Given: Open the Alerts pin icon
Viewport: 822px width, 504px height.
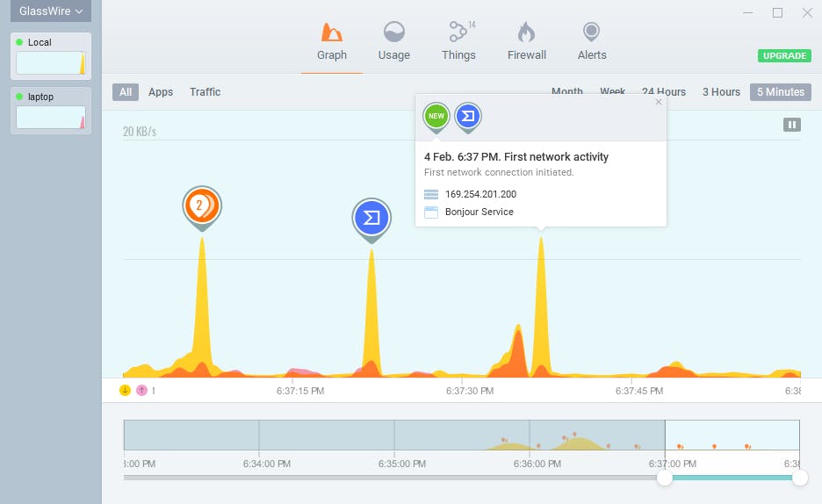Looking at the screenshot, I should coord(591,32).
